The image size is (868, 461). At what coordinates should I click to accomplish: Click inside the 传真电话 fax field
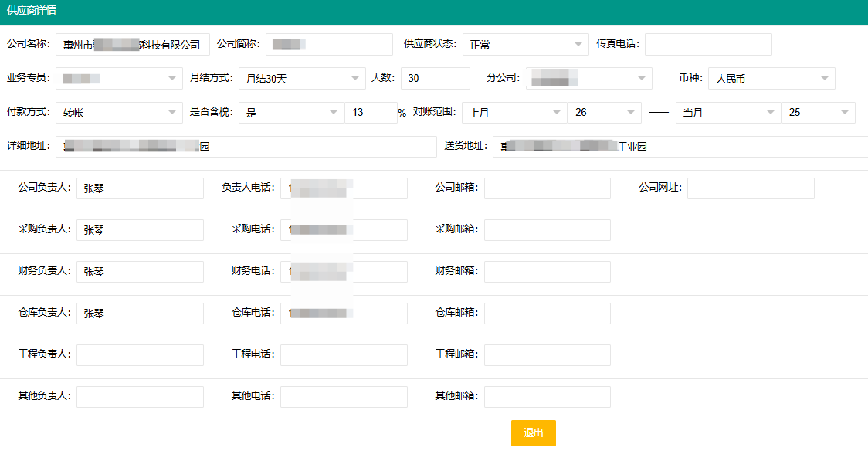pos(707,44)
